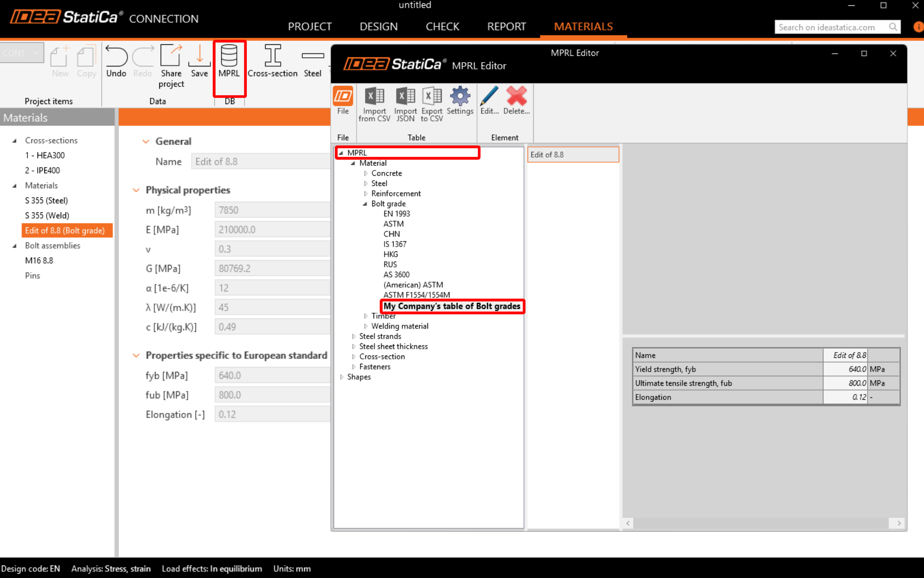Save the project with Save icon
Screen dimensions: 924x578
pyautogui.click(x=199, y=55)
